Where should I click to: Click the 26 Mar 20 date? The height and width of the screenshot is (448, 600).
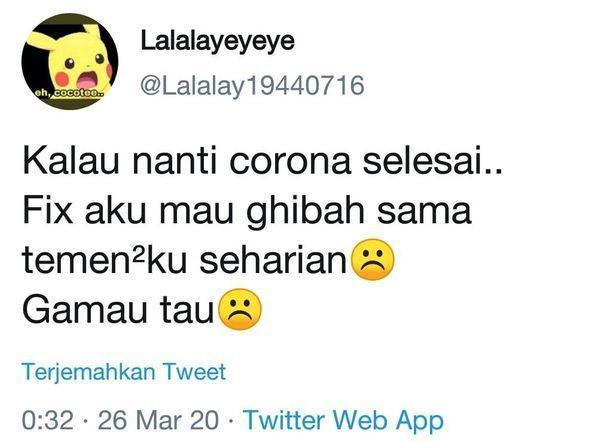tap(158, 420)
